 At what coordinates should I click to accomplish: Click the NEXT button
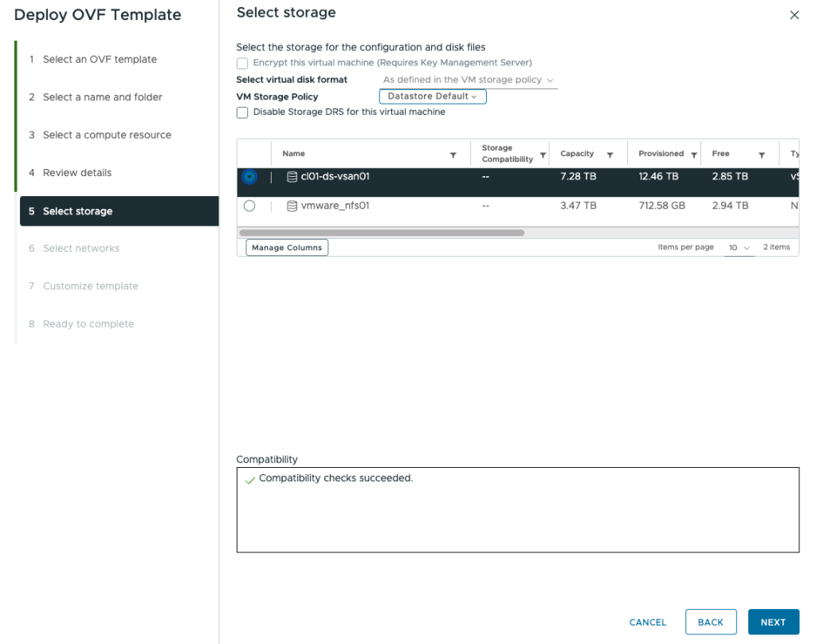pos(773,622)
